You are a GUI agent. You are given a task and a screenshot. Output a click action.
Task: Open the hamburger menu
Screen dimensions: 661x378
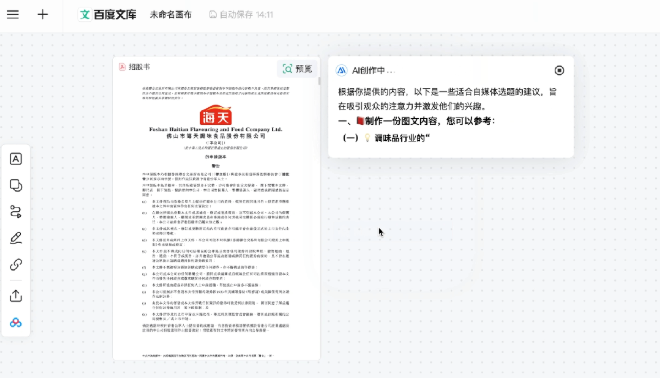13,15
